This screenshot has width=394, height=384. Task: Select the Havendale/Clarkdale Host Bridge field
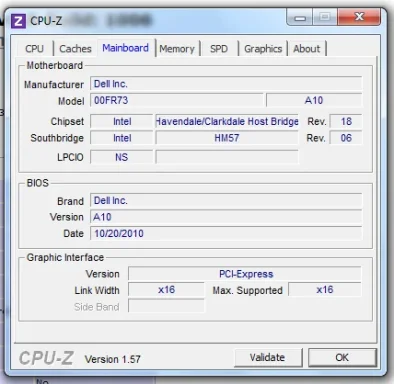[227, 121]
